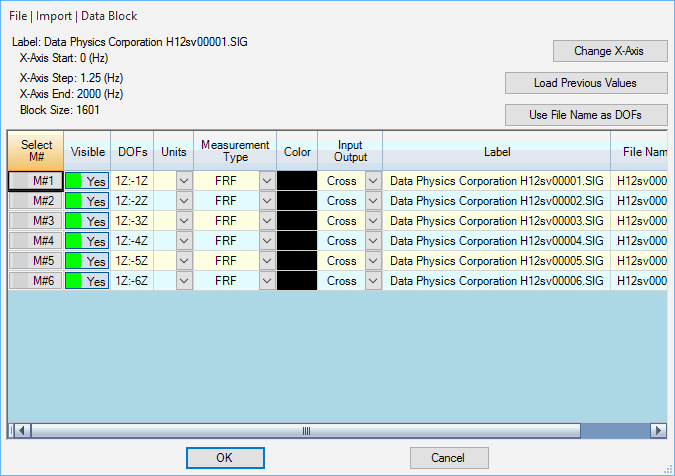Click horizontal scrollbar left arrow
Screen dimensions: 675x476
[22, 430]
